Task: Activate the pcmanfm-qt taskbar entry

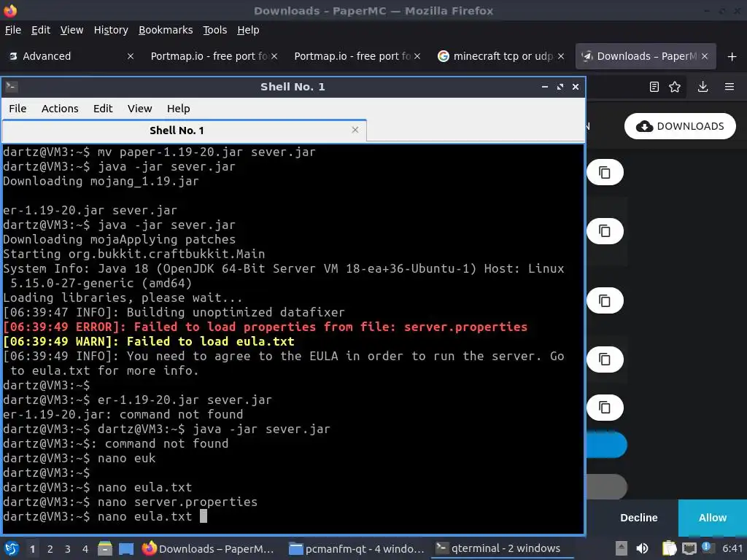Action: [357, 549]
